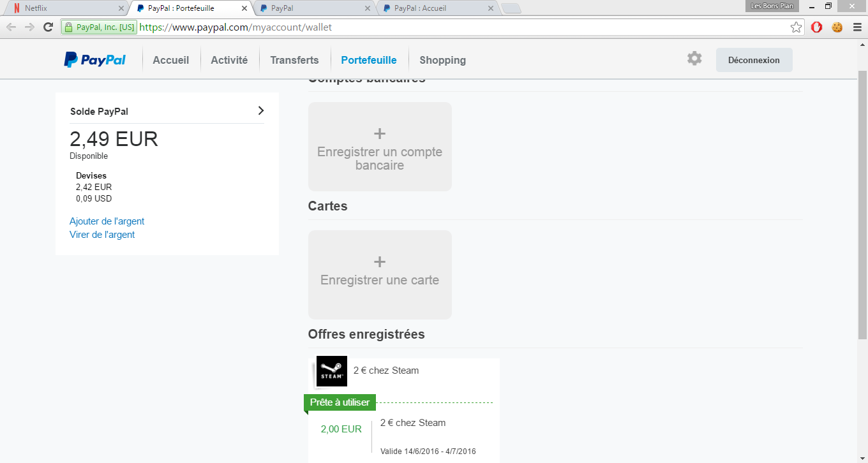This screenshot has height=463, width=868.
Task: Click the address bar URL field
Action: [463, 27]
